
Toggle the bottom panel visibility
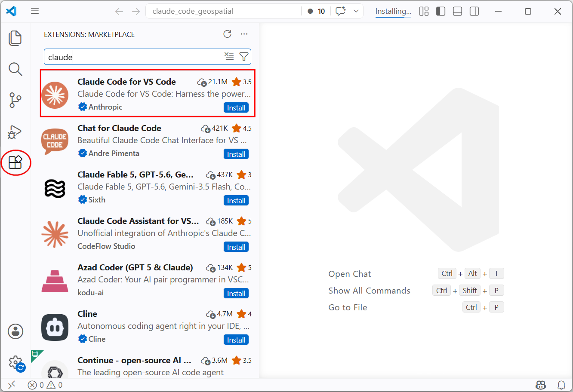[x=458, y=11]
